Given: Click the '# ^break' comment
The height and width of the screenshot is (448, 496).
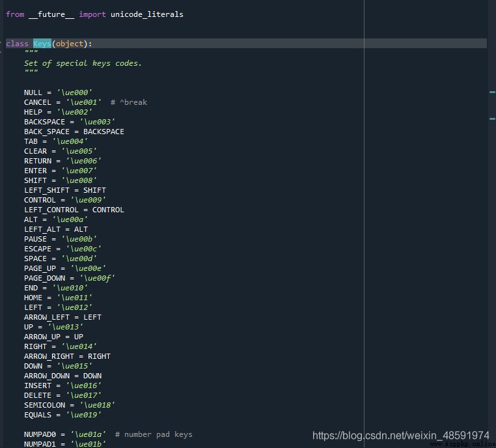Looking at the screenshot, I should point(129,102).
